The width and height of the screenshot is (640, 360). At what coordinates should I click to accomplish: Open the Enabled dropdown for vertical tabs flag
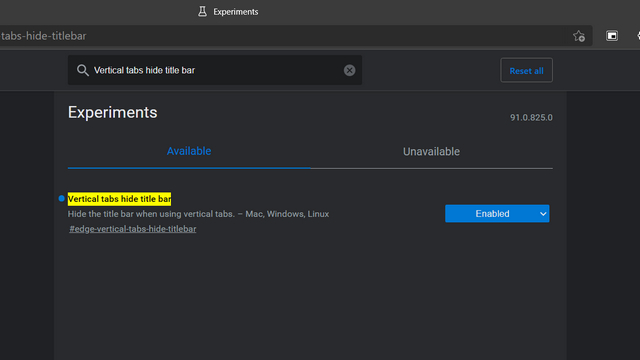pyautogui.click(x=497, y=213)
